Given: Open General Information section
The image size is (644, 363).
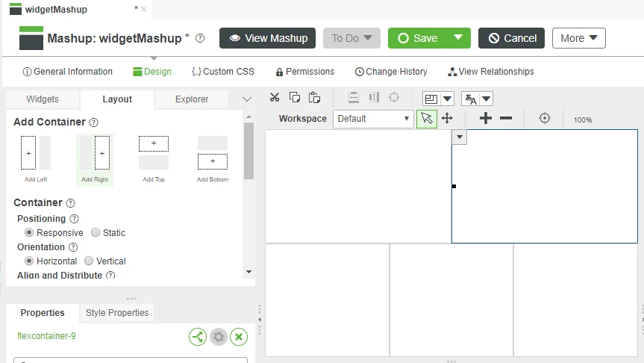Looking at the screenshot, I should tap(67, 72).
